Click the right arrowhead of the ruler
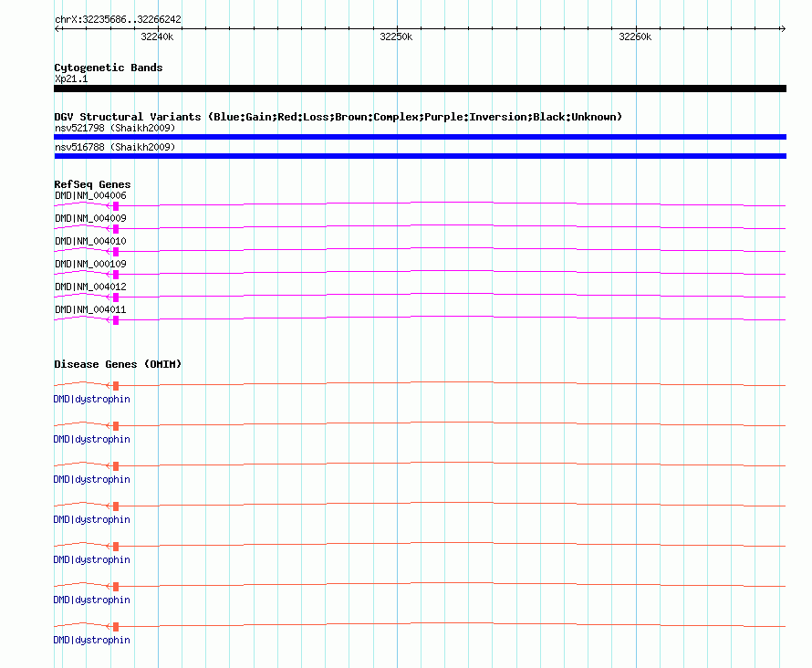This screenshot has height=668, width=812. 783,29
